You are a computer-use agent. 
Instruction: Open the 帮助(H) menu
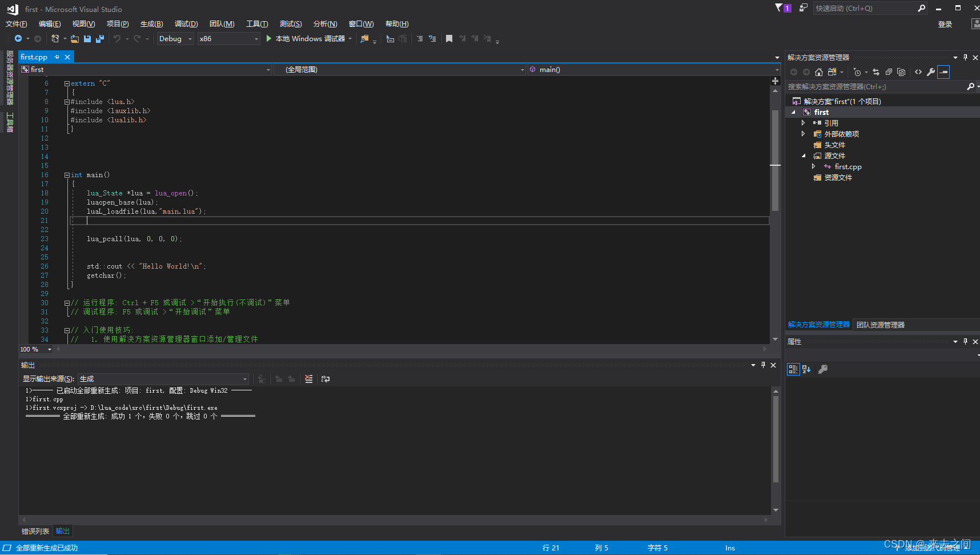coord(397,24)
